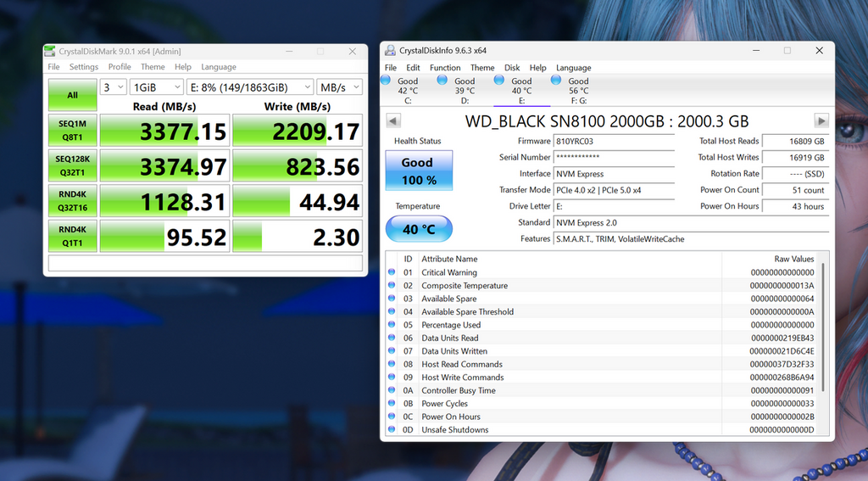Click status dot for Composite Temperature row
The image size is (868, 481).
pos(392,285)
